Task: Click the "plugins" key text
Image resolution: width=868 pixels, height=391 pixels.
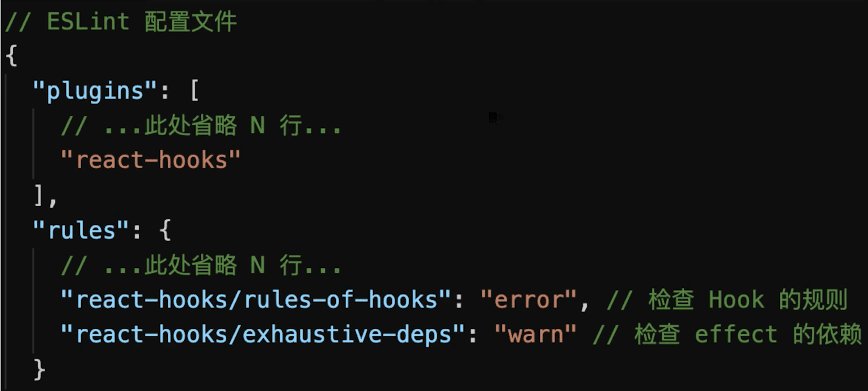Action: click(x=95, y=91)
